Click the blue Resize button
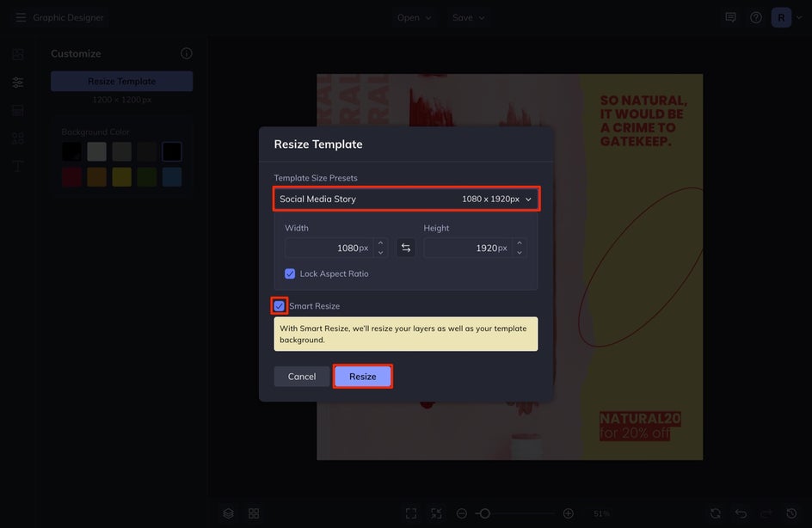The width and height of the screenshot is (812, 528). tap(362, 377)
